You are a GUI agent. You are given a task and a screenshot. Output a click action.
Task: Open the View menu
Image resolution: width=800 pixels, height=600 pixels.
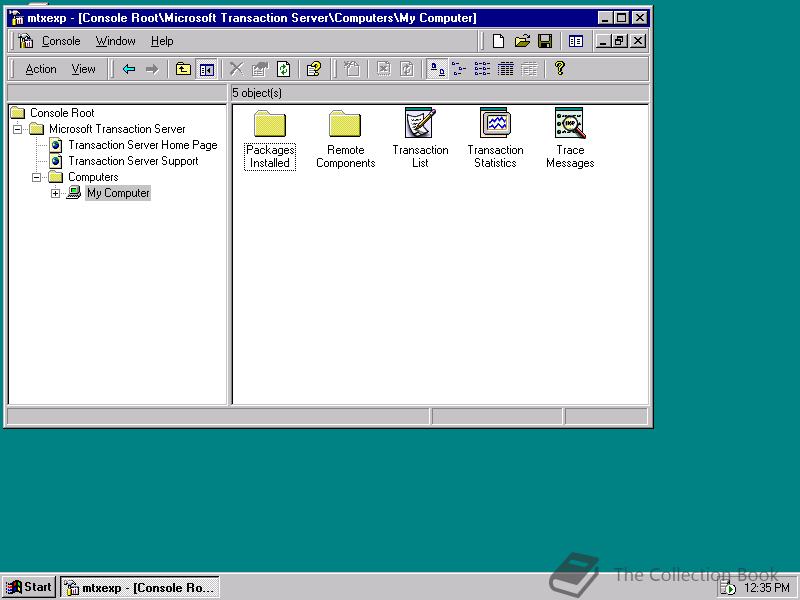(x=83, y=69)
